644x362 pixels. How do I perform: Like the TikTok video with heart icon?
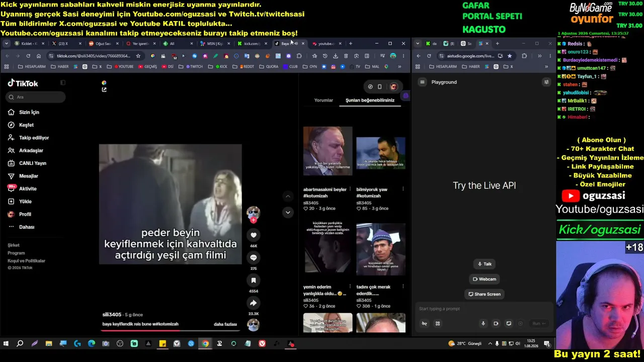(254, 235)
